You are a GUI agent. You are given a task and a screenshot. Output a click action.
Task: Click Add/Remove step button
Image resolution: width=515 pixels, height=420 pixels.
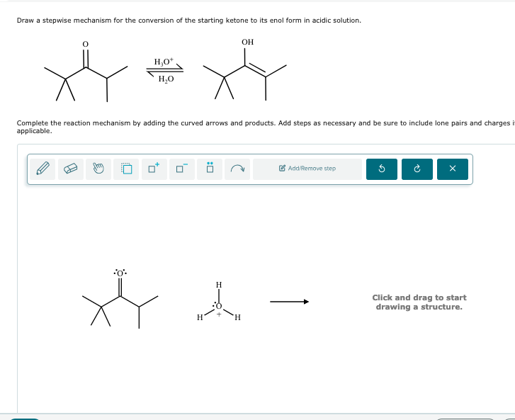tap(307, 169)
